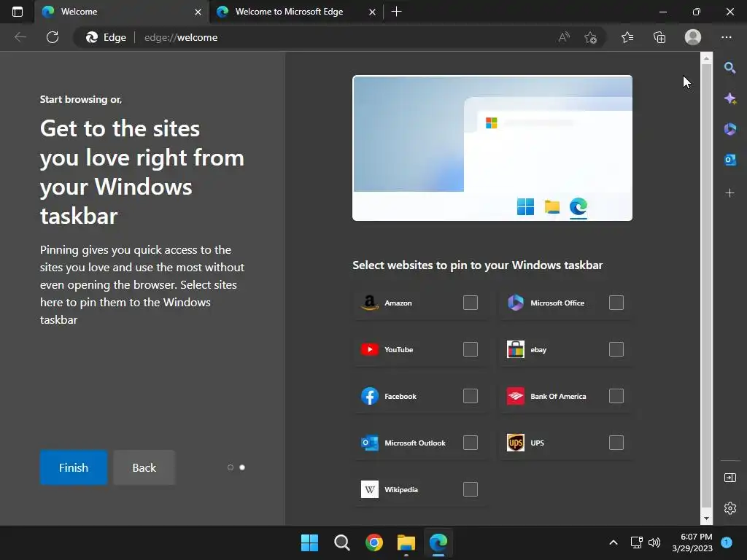
Task: Open network tray icon
Action: (x=636, y=542)
